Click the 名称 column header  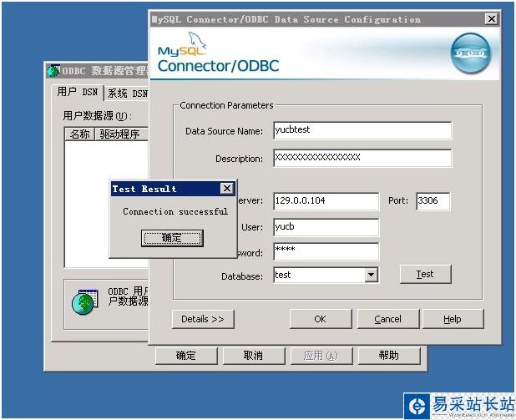pyautogui.click(x=79, y=134)
